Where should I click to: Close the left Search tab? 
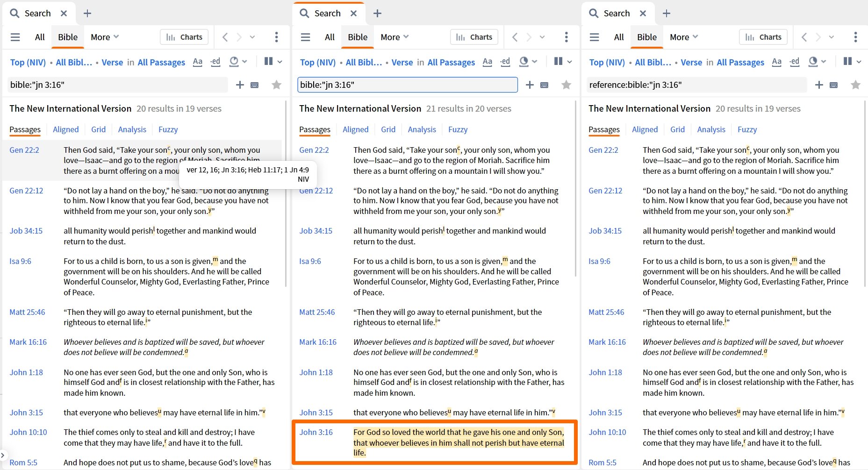click(x=64, y=13)
